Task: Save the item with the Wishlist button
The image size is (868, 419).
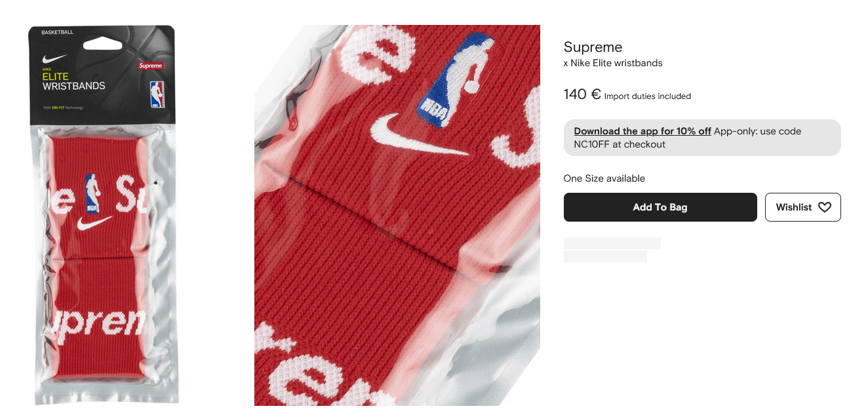Action: tap(802, 207)
